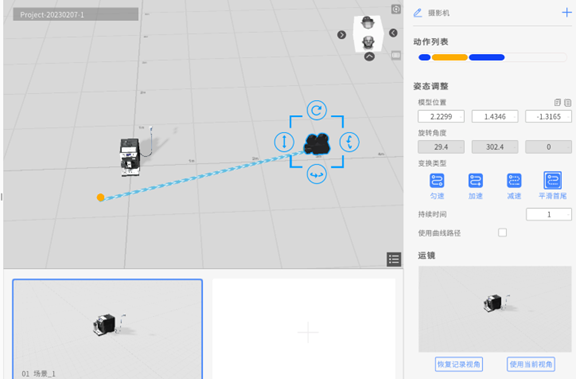Open the list panel icon in viewport corner

coord(394,259)
